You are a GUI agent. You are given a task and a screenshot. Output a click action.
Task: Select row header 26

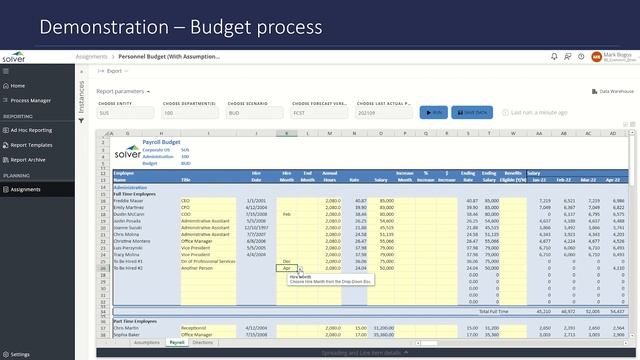click(x=103, y=268)
